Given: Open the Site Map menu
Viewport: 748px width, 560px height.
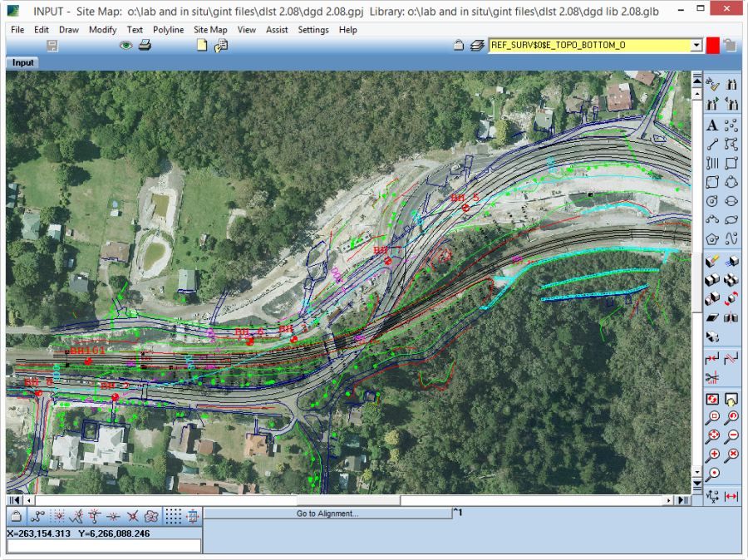Looking at the screenshot, I should point(210,29).
